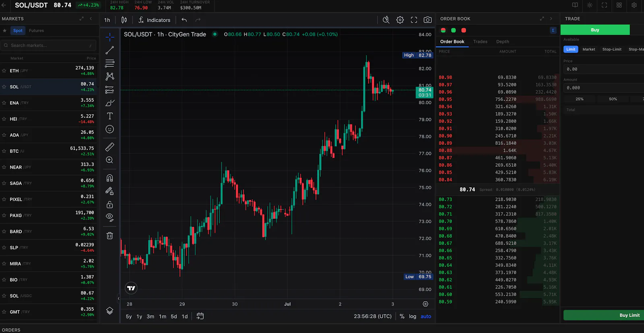The height and width of the screenshot is (333, 644).
Task: Switch the chart to fullscreen mode
Action: pos(414,20)
